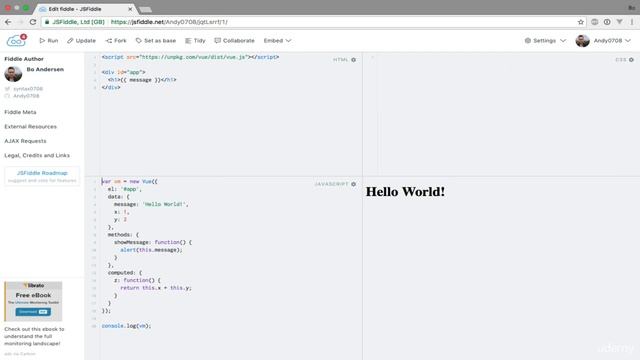Click the Bo Andersen author avatar
The height and width of the screenshot is (360, 640).
tap(13, 74)
